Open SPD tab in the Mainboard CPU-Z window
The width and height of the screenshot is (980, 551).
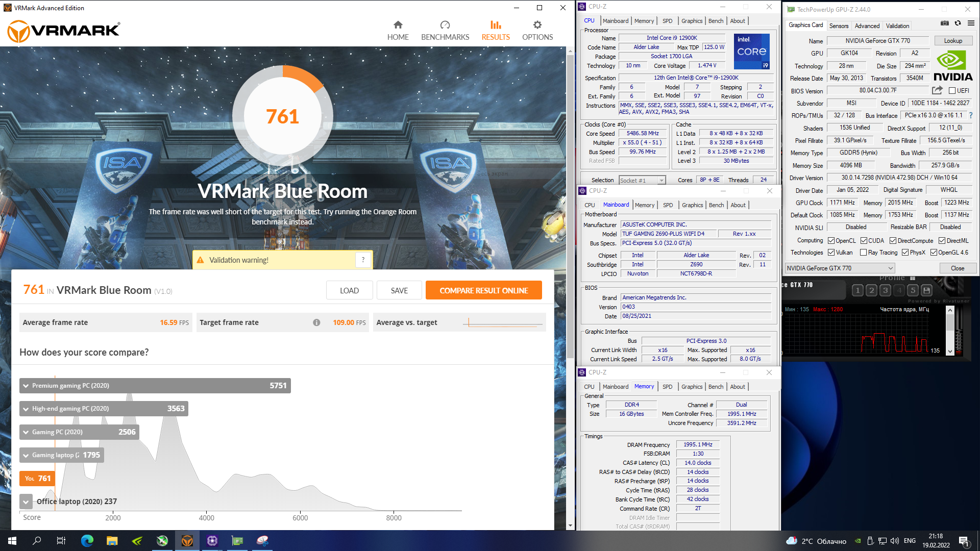click(668, 205)
